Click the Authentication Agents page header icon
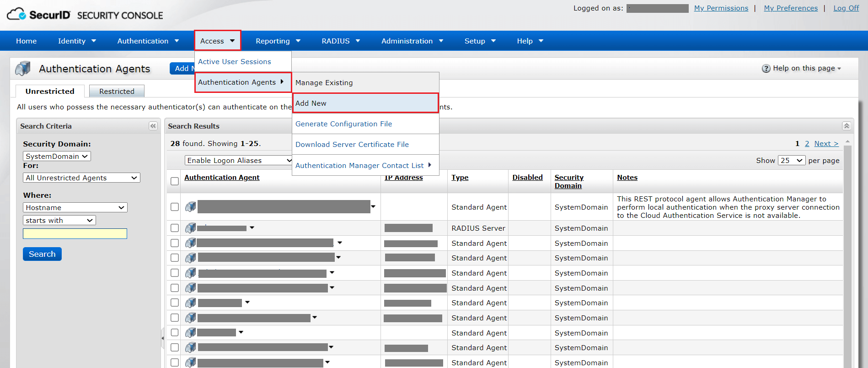The width and height of the screenshot is (868, 368). pyautogui.click(x=23, y=69)
